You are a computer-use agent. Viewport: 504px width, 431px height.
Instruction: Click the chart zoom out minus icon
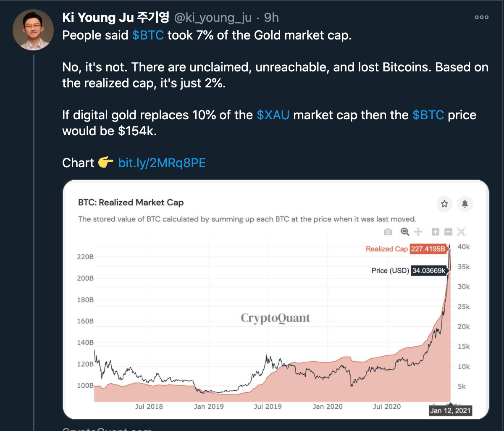coord(448,232)
